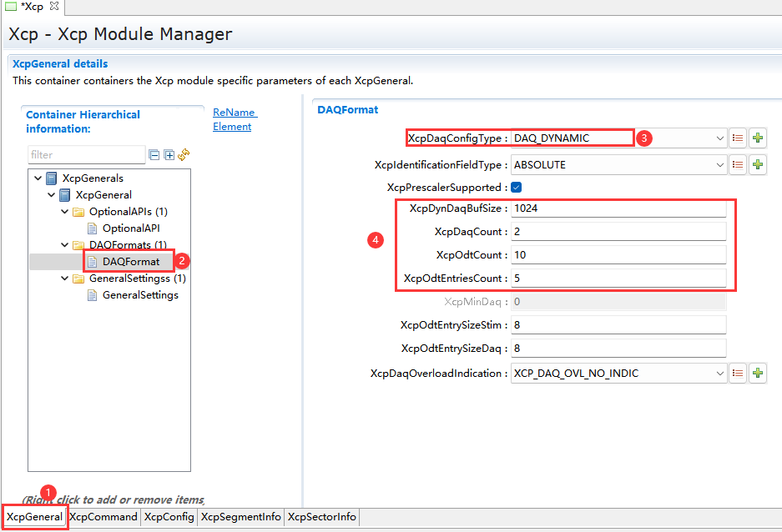Open the XcpDaqOverloadIndication dropdown
This screenshot has width=782, height=532.
coord(719,374)
